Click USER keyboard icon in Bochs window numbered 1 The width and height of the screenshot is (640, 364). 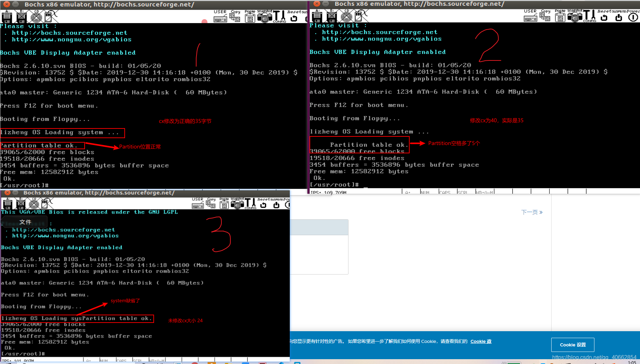tap(220, 17)
